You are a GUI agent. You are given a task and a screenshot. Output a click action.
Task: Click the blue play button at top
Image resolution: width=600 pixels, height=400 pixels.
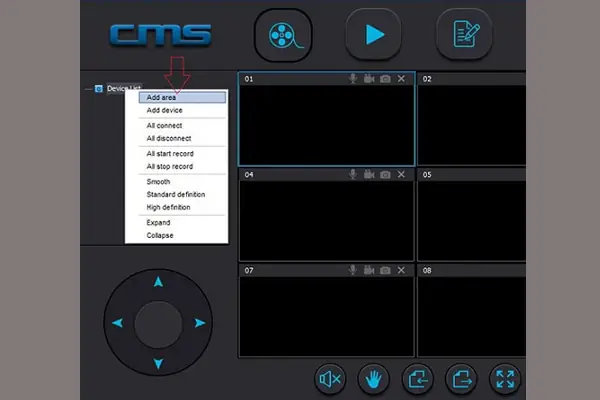pyautogui.click(x=373, y=34)
